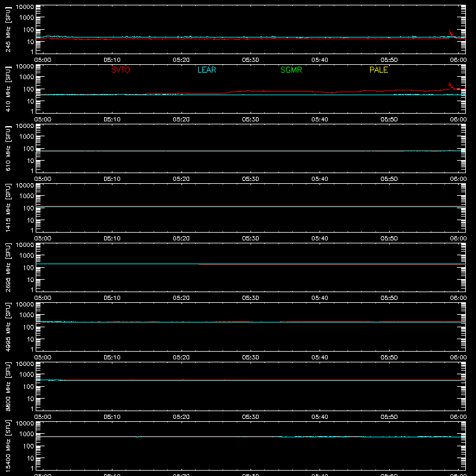Click the 1000 y-tick label of 15400 MHz plot

point(27,434)
